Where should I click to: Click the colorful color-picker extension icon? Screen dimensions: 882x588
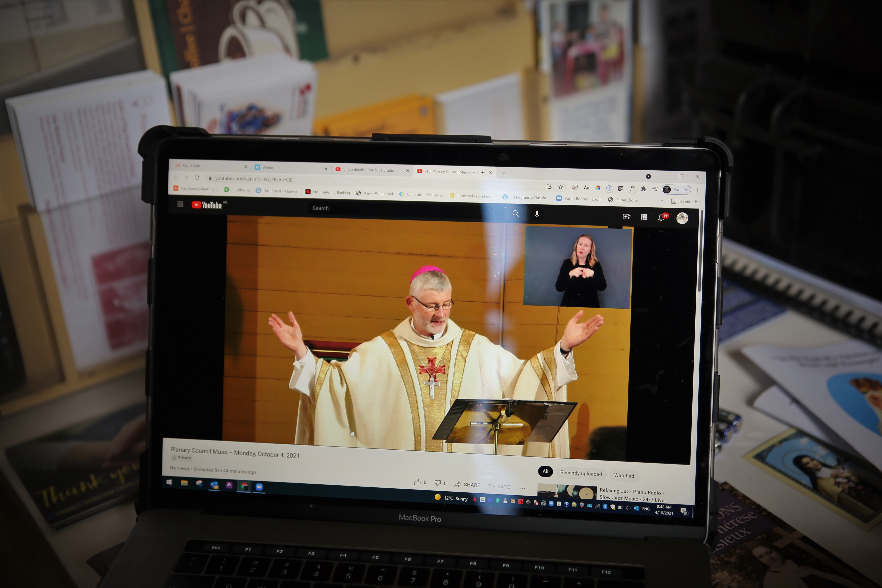[x=598, y=188]
